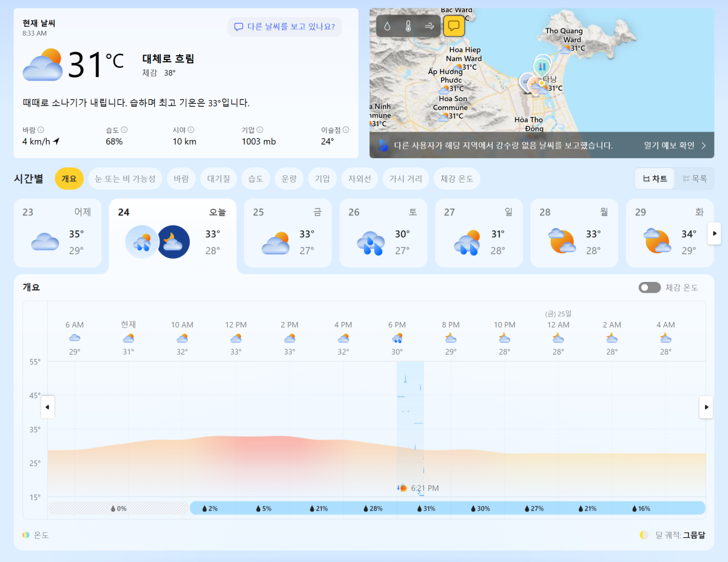Click the 68% humidity value

(x=114, y=141)
